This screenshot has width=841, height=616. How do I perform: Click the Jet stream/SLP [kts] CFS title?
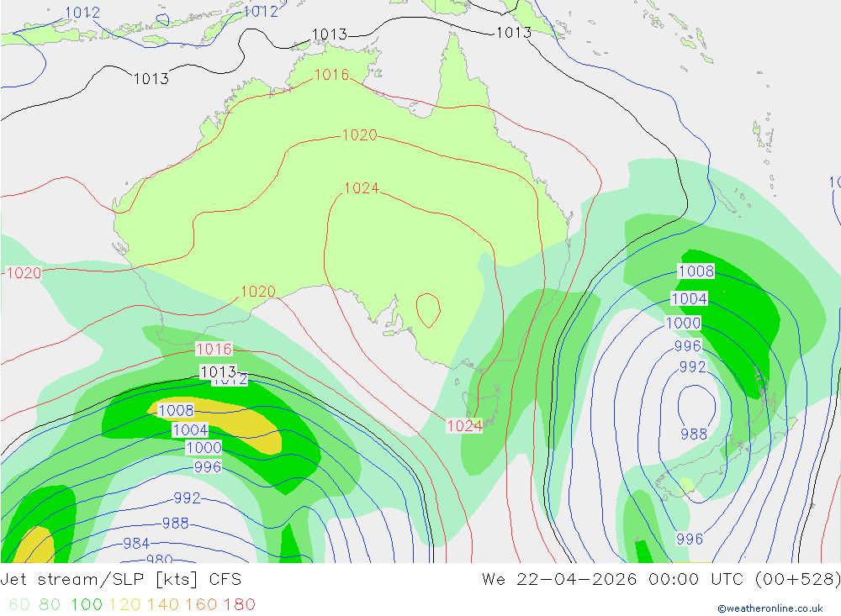(x=120, y=580)
